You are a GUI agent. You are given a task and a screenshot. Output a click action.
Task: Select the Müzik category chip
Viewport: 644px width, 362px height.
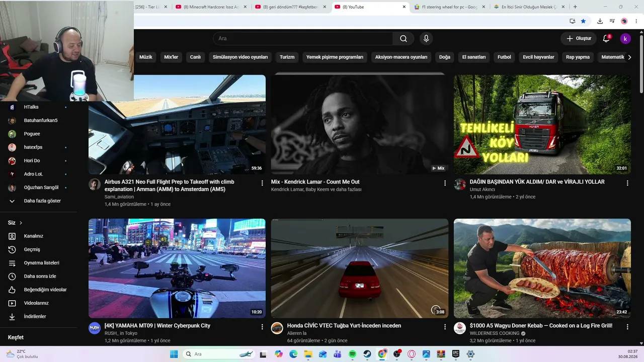pyautogui.click(x=146, y=57)
